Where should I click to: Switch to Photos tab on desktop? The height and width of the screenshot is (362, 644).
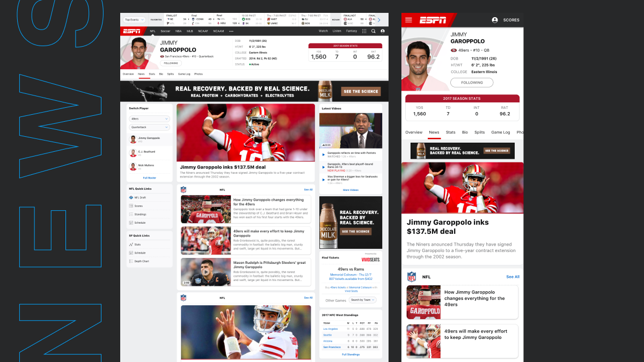tap(199, 74)
